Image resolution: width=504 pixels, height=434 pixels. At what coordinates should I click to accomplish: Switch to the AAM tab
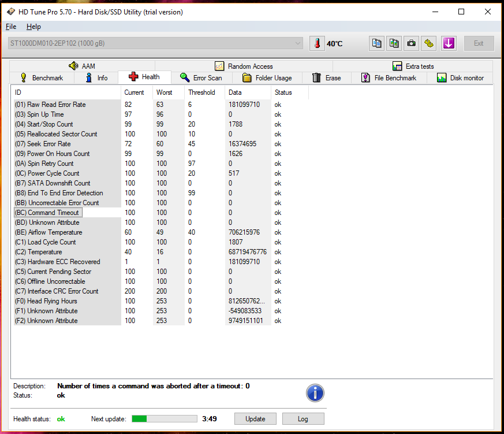pyautogui.click(x=83, y=66)
